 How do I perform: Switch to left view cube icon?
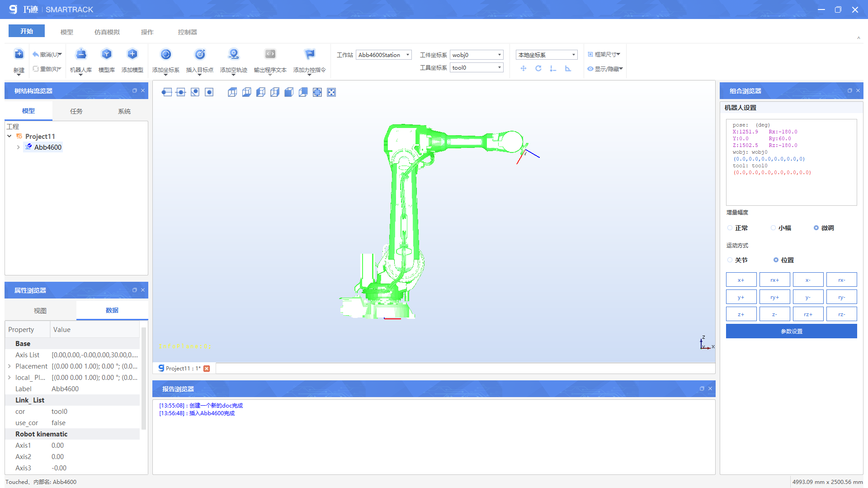coord(261,92)
